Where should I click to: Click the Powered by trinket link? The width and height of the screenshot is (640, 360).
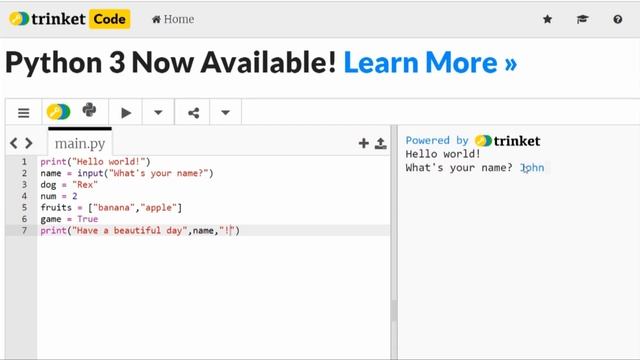pos(473,141)
